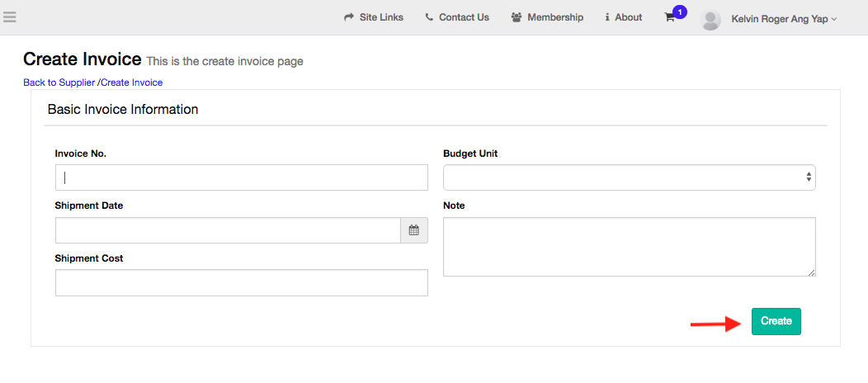Screen dimensions: 868x383
Task: Click the cart badge showing 1
Action: [680, 12]
